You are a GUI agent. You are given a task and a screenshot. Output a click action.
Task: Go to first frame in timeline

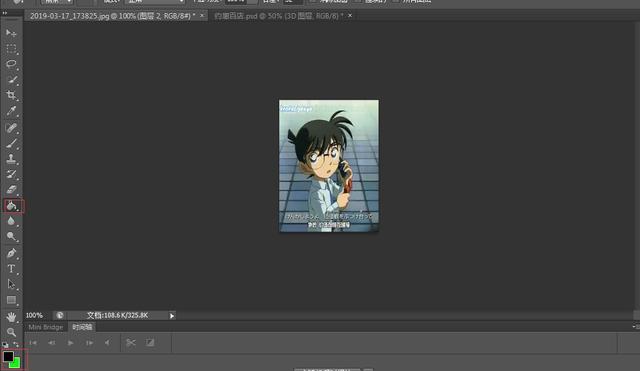33,343
